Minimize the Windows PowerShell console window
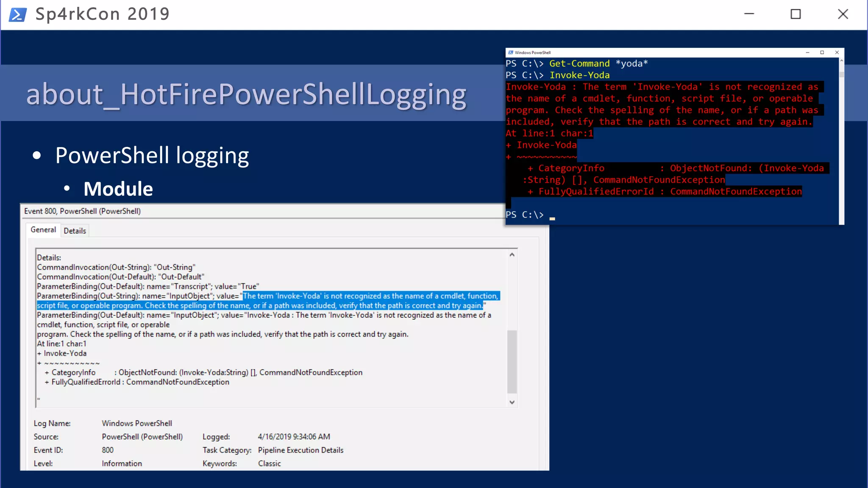868x488 pixels. 807,53
